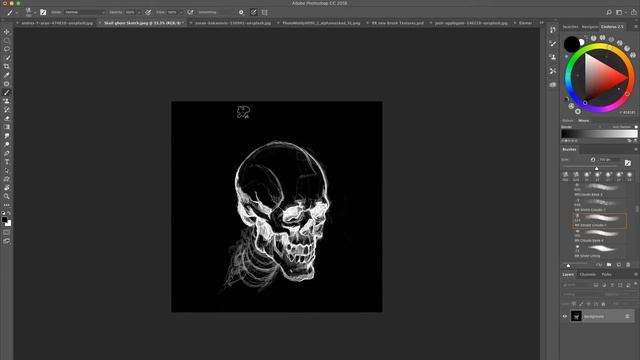Toggle pressure for size button
The height and width of the screenshot is (360, 640).
tap(253, 12)
